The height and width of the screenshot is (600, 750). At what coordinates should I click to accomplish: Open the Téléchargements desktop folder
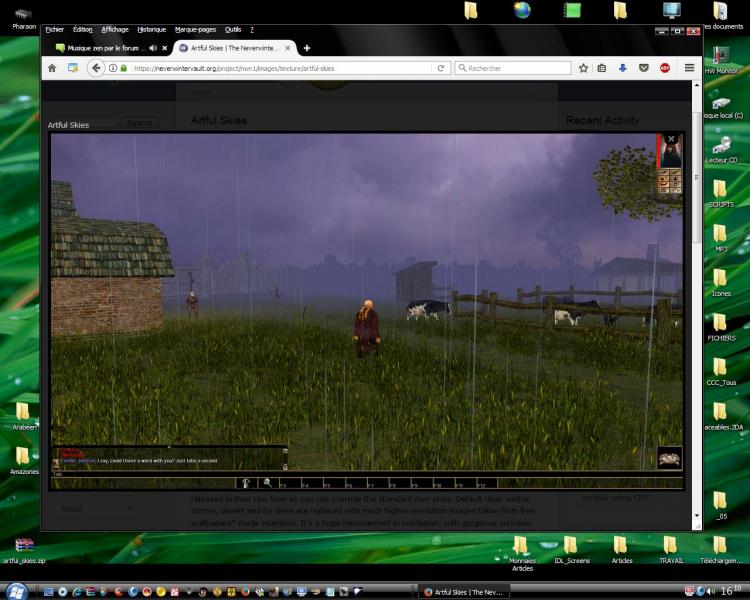coord(720,550)
